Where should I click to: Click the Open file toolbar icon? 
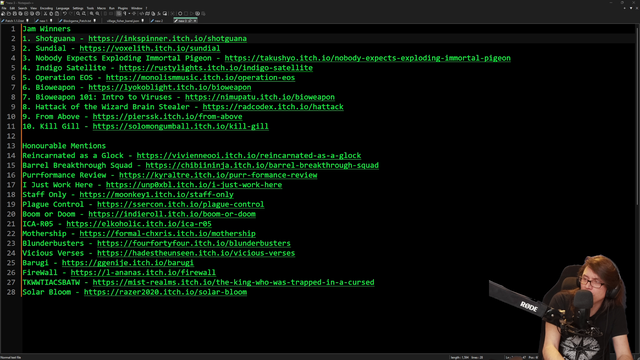[9, 13]
